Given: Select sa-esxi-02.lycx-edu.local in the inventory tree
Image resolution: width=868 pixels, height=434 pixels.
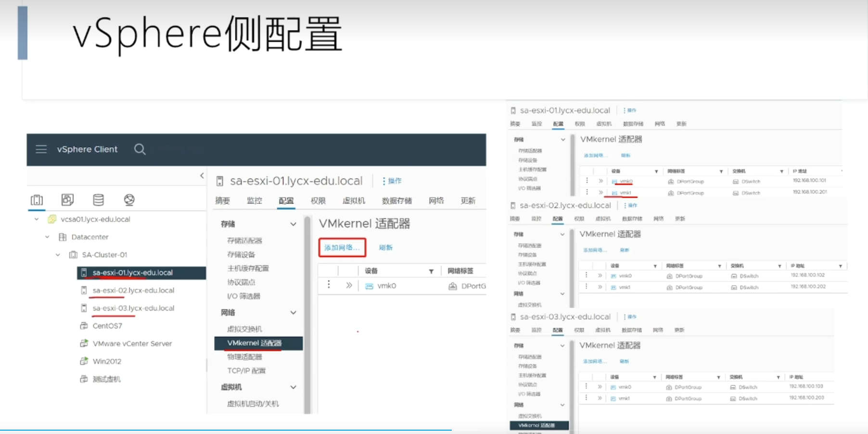Looking at the screenshot, I should click(133, 290).
